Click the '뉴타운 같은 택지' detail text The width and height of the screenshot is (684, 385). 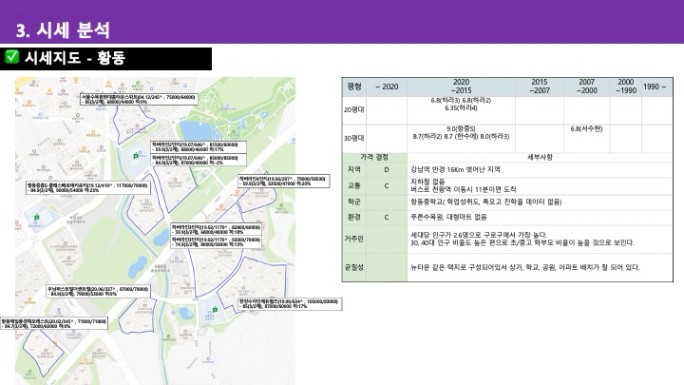coord(525,267)
